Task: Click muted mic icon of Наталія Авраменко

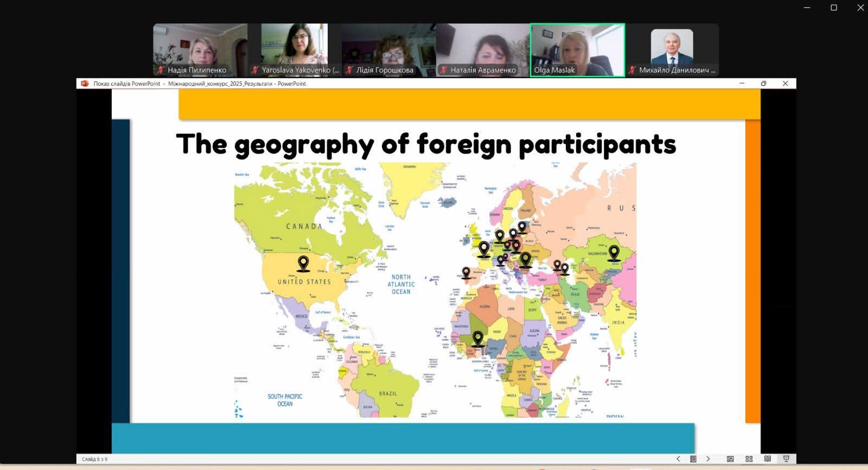Action: click(444, 70)
